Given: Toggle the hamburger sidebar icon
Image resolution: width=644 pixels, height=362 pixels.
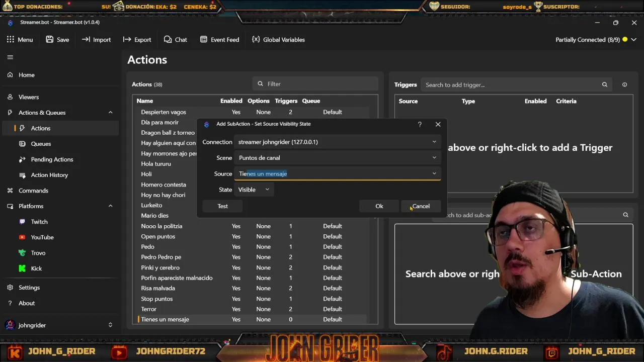Looking at the screenshot, I should coord(10,57).
